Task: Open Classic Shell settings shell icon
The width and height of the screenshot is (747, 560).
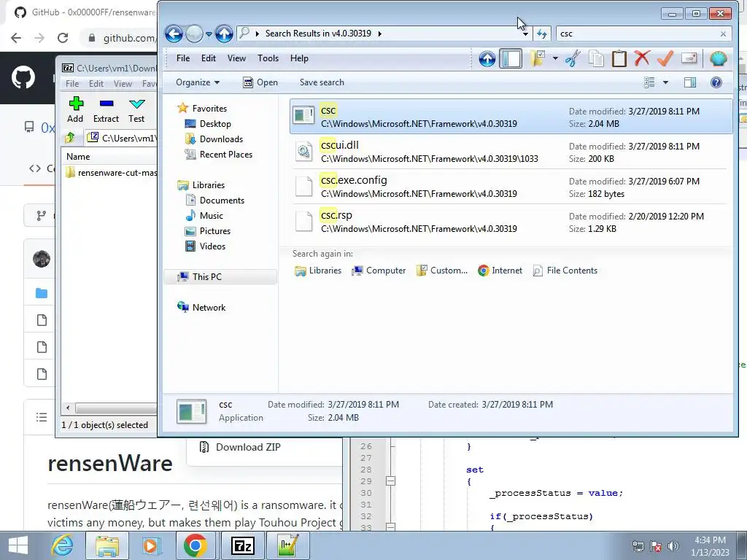Action: pos(718,58)
